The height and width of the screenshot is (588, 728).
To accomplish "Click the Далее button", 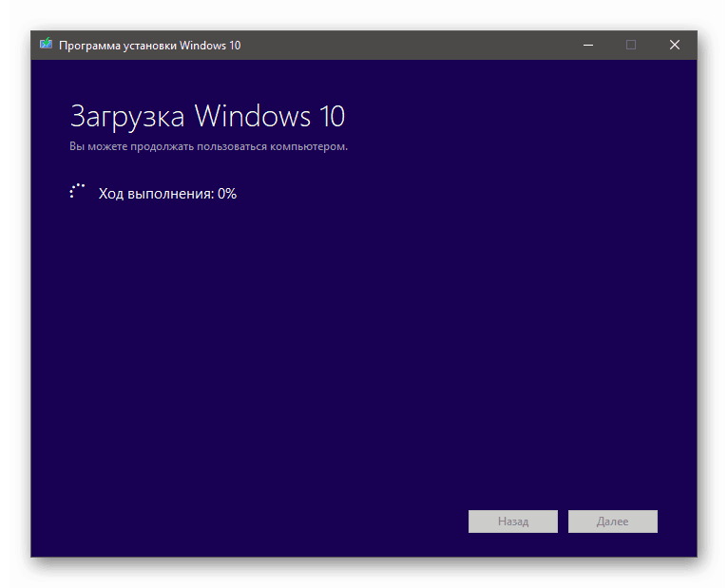I will (612, 522).
